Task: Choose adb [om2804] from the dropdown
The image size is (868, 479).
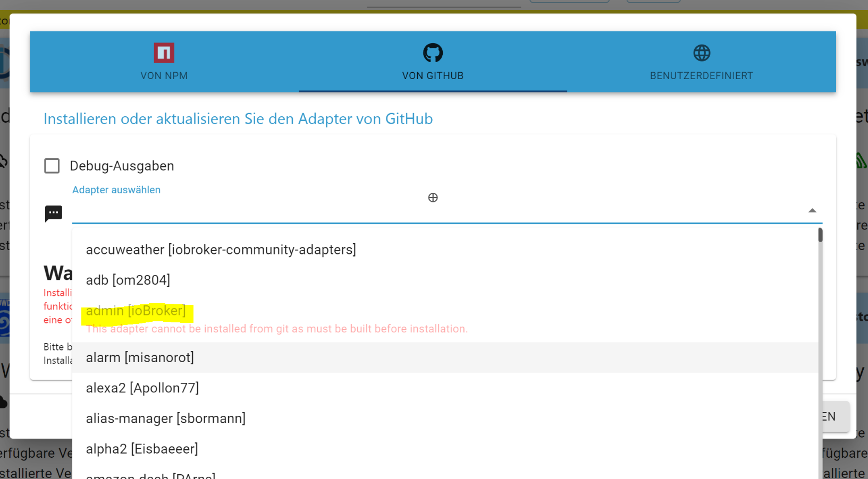Action: pos(128,280)
